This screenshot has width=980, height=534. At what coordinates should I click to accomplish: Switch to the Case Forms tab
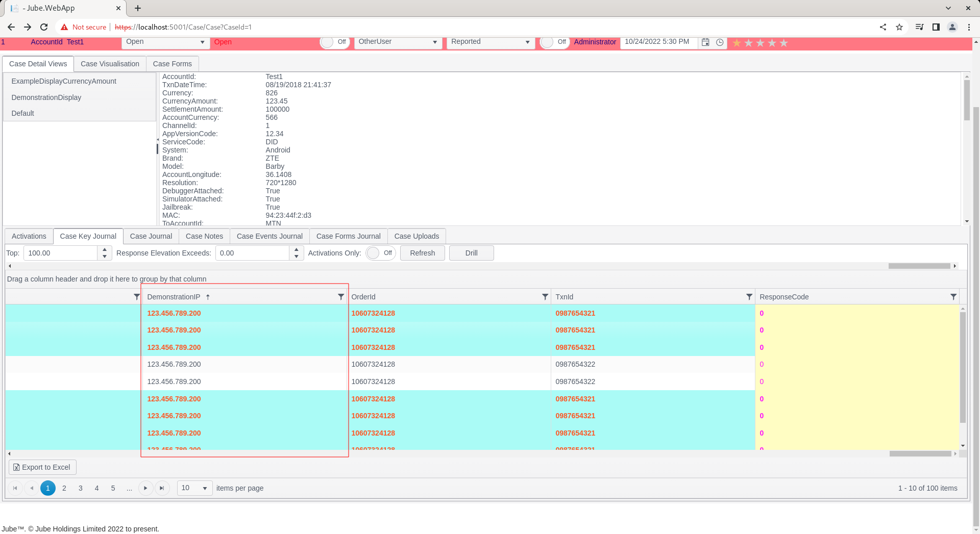pyautogui.click(x=173, y=64)
